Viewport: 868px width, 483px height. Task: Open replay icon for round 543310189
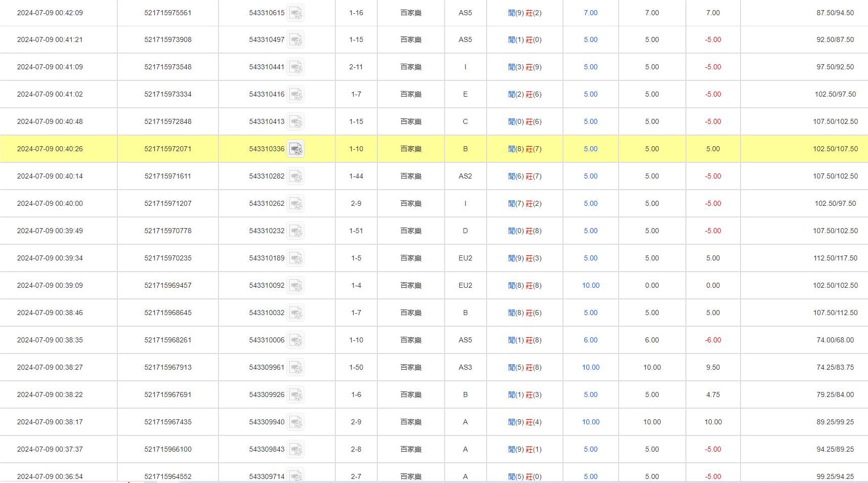[x=296, y=258]
